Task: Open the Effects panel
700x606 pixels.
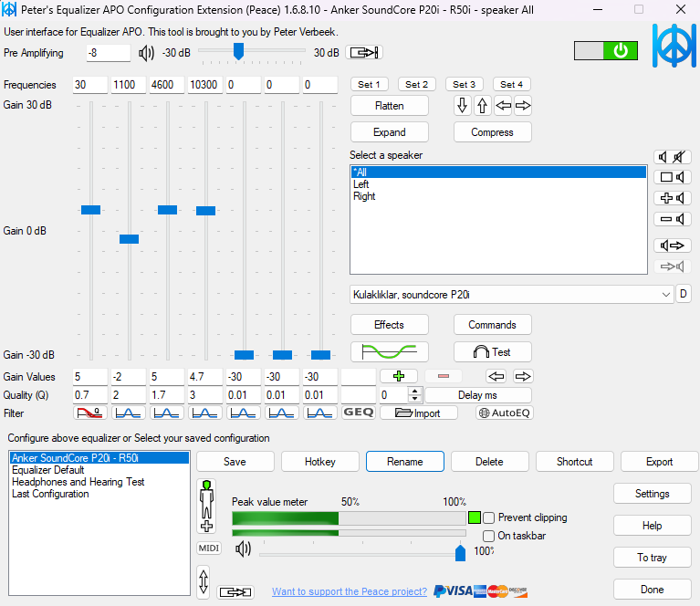Action: point(390,325)
